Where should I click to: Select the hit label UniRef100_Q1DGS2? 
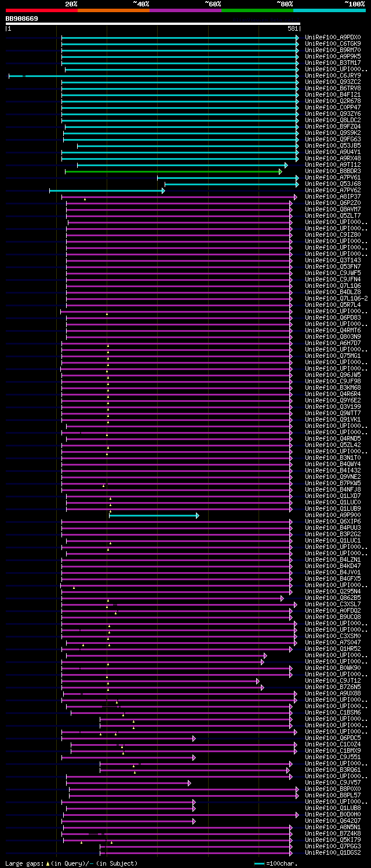click(x=333, y=853)
